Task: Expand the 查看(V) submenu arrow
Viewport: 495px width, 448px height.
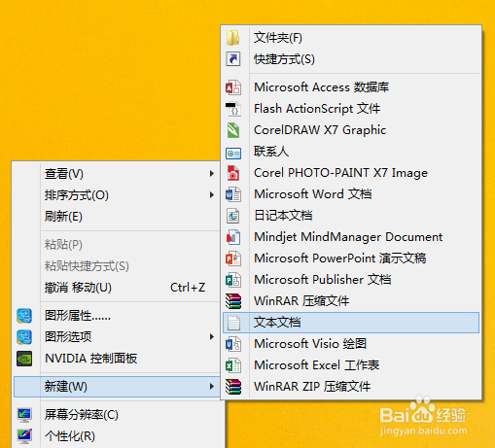Action: pos(212,174)
